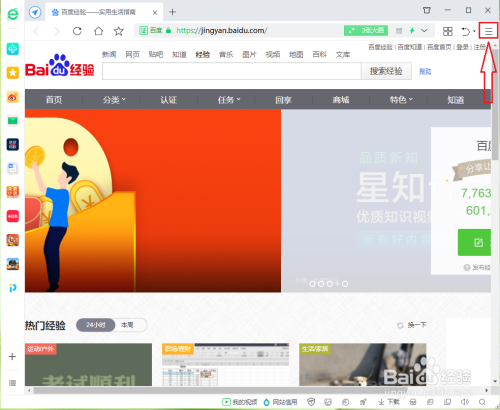Expand the 分类 navigation dropdown
The width and height of the screenshot is (500, 410).
pos(114,100)
